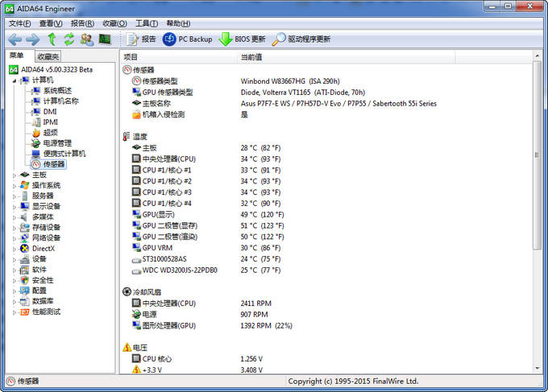The height and width of the screenshot is (392, 548).
Task: Expand the DirectX tree node
Action: (x=15, y=250)
